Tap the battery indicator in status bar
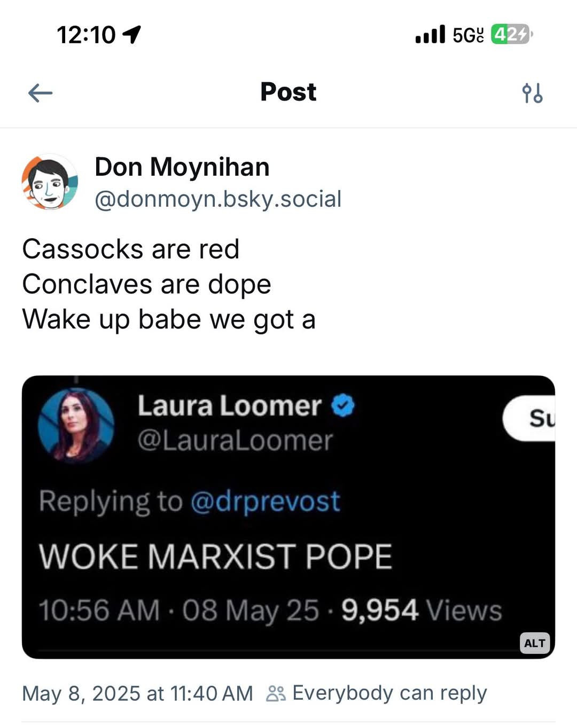 pyautogui.click(x=511, y=35)
